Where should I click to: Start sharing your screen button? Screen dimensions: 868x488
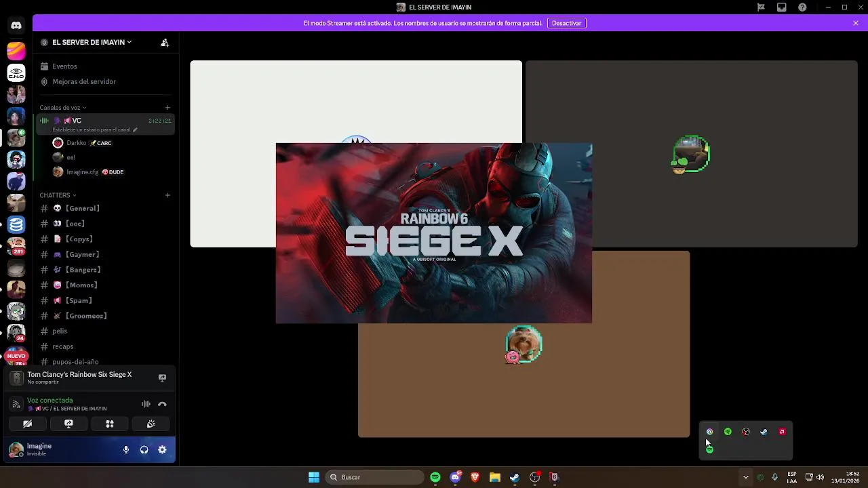click(68, 424)
